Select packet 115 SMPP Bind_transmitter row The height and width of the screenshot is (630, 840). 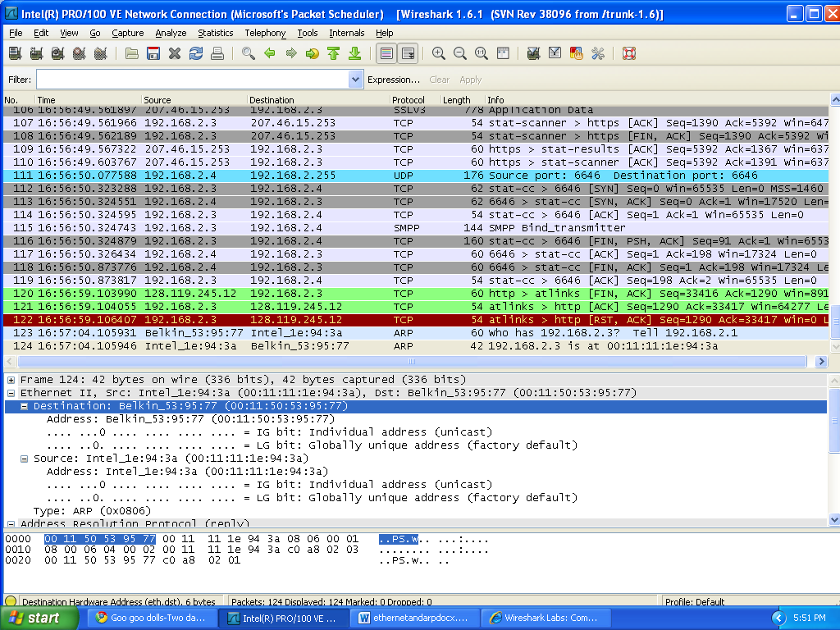click(x=416, y=228)
